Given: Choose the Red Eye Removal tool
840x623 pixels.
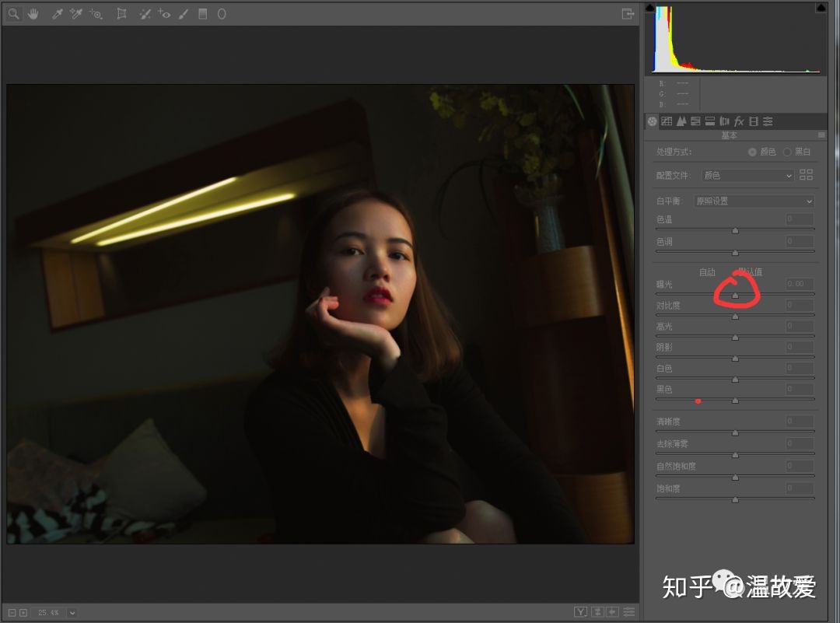Looking at the screenshot, I should pyautogui.click(x=164, y=14).
